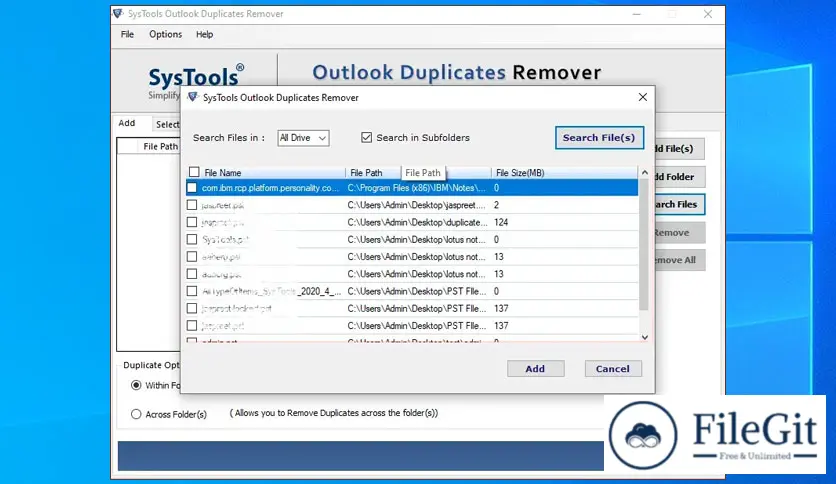
Task: Tick checkbox for the AllTypeOfItems_SysTools_2020_4 row
Action: coord(192,291)
